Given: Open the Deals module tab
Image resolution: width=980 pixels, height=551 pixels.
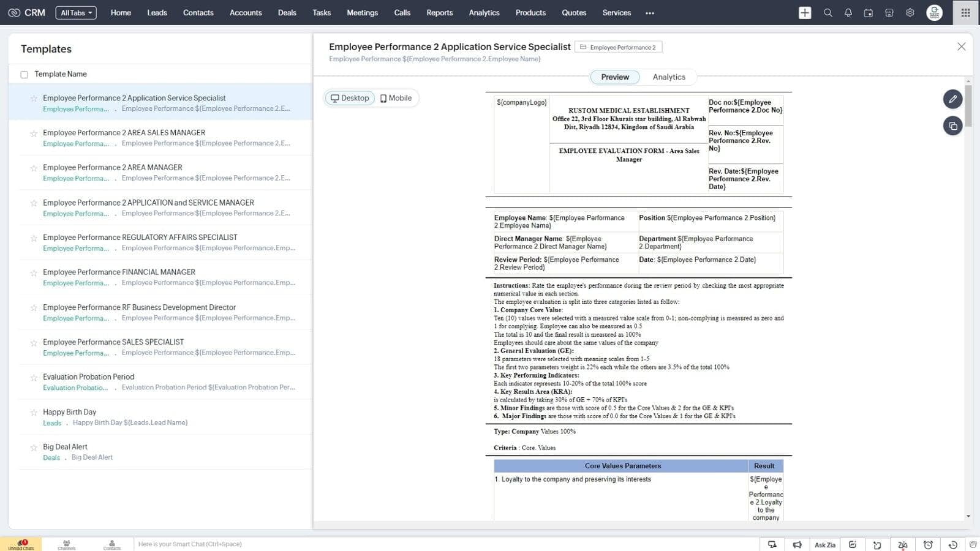Looking at the screenshot, I should [287, 13].
